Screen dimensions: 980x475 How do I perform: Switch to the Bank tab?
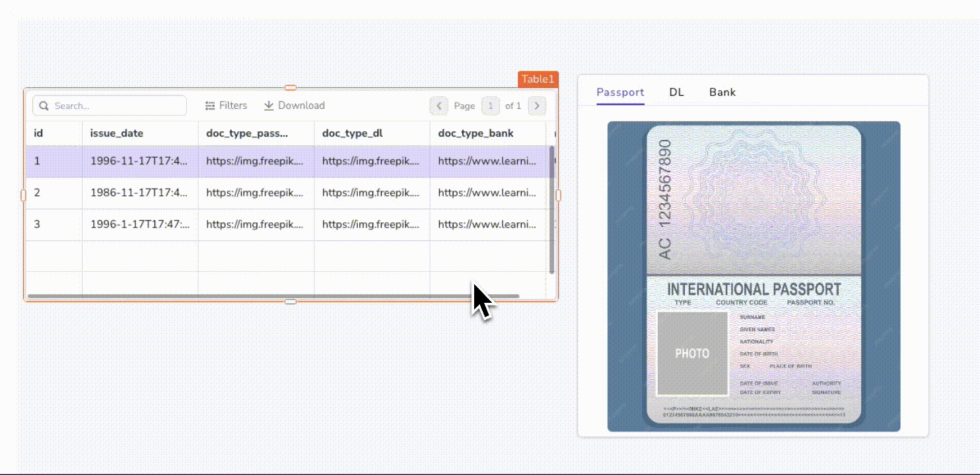(722, 92)
